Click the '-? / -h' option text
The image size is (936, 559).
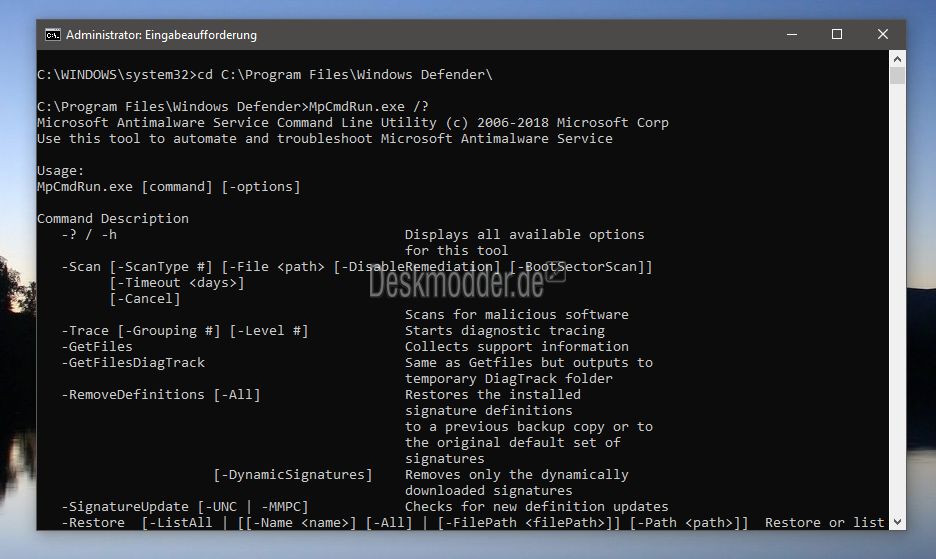click(x=89, y=235)
